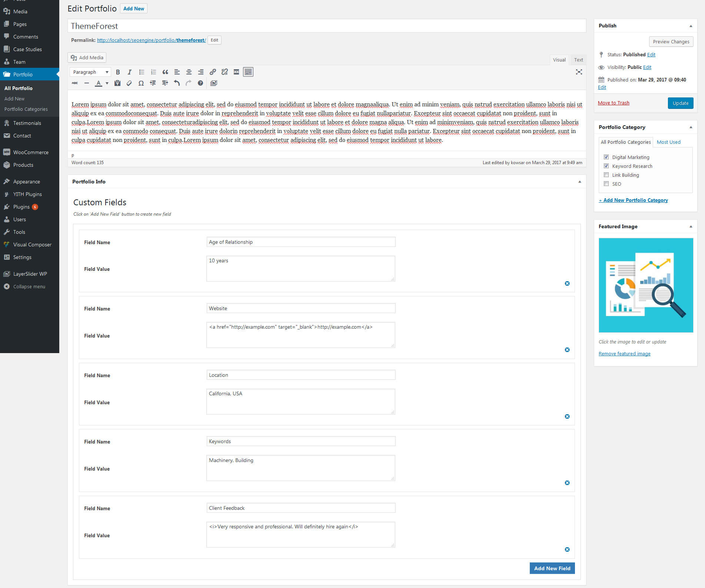Image resolution: width=705 pixels, height=588 pixels.
Task: Remove the Website custom field
Action: [567, 350]
